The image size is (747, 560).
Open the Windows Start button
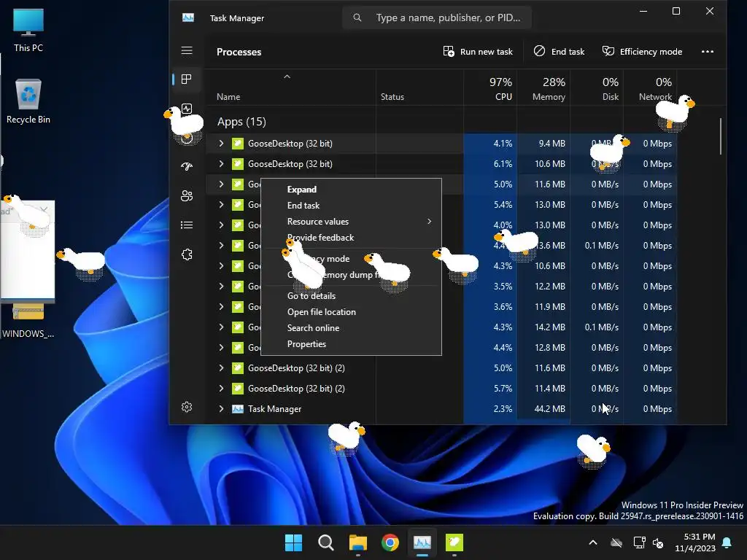[x=293, y=542]
